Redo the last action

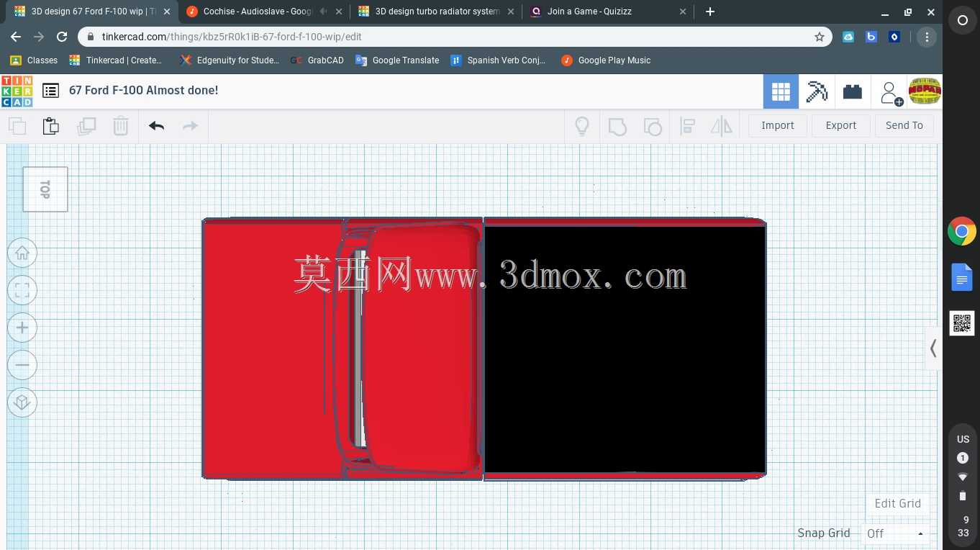[x=190, y=126]
